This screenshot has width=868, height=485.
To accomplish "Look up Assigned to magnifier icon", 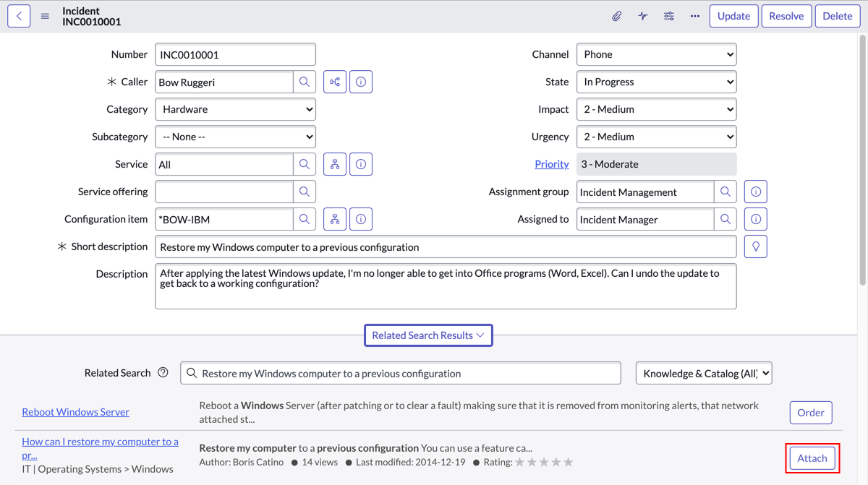I will [x=726, y=219].
